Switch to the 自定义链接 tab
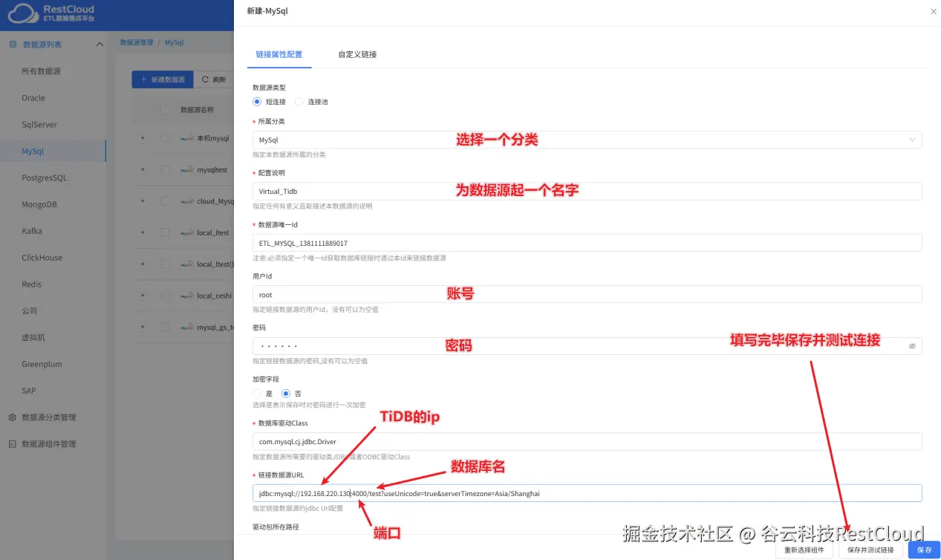 [x=357, y=54]
